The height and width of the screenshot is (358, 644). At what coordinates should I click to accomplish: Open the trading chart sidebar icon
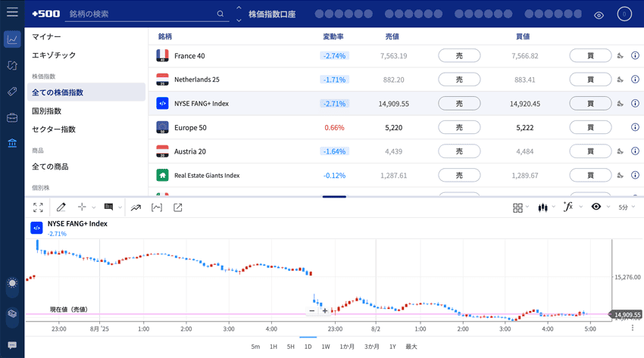[x=12, y=40]
